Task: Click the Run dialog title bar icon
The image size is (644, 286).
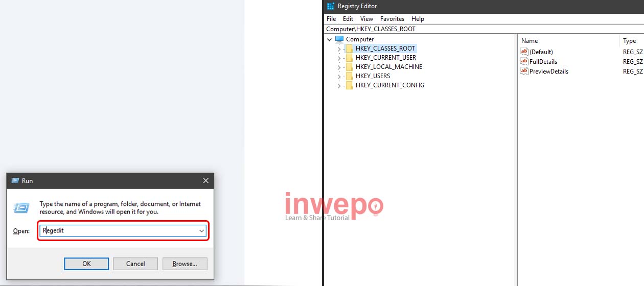Action: click(15, 181)
